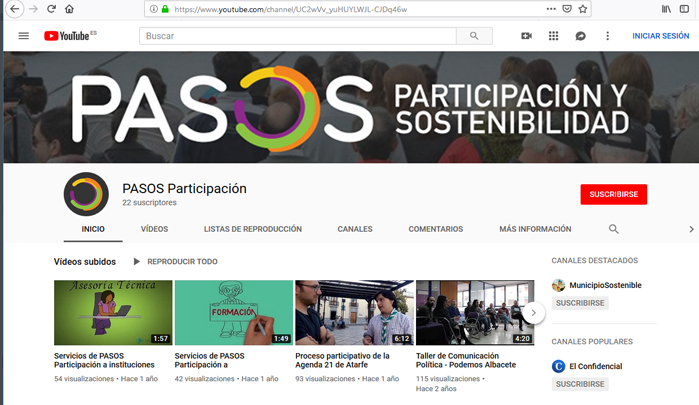699x405 pixels.
Task: Open MÁS INFORMACIÓN tab
Action: pyautogui.click(x=535, y=229)
